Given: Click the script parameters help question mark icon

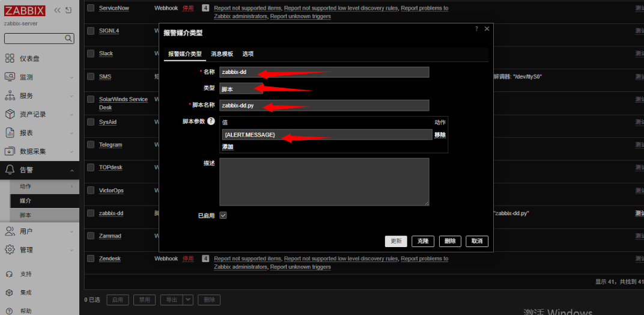Looking at the screenshot, I should (x=211, y=121).
